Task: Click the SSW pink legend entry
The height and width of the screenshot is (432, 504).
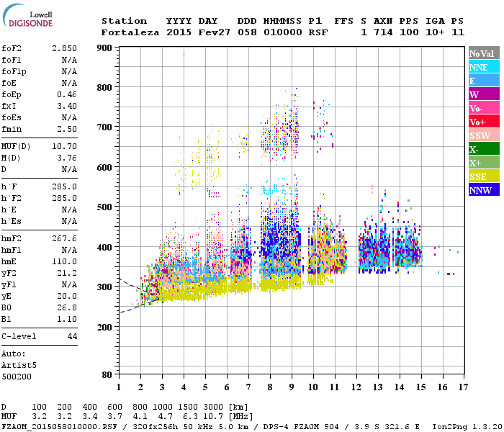Action: (x=481, y=135)
